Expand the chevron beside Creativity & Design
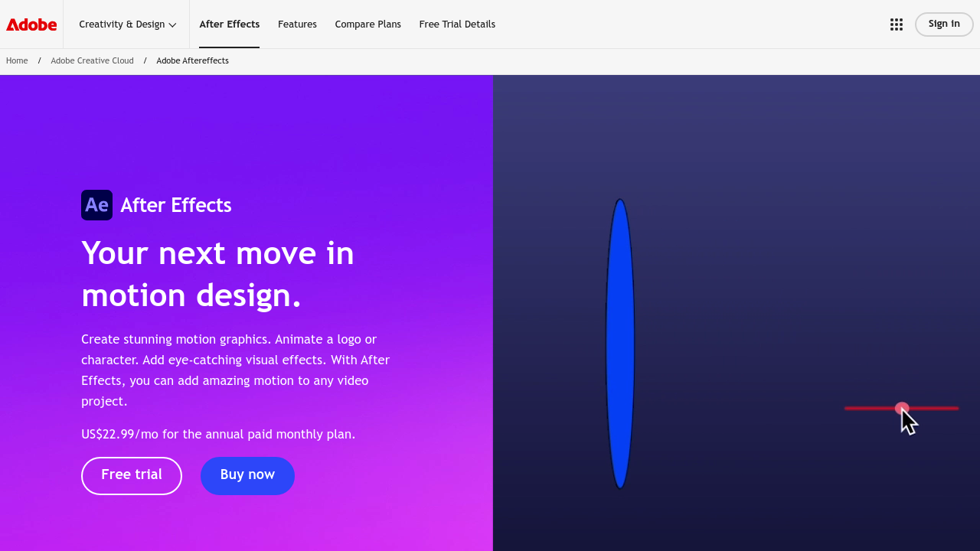Screen dimensions: 980x551 173,24
